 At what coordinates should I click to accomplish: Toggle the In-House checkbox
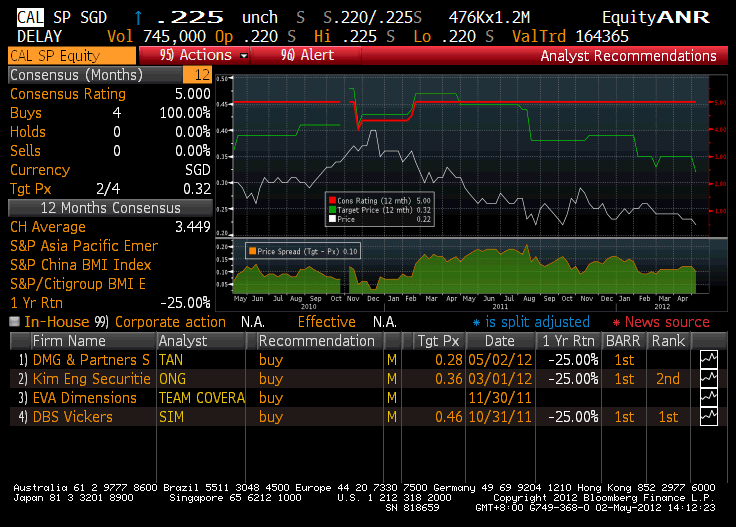point(15,321)
